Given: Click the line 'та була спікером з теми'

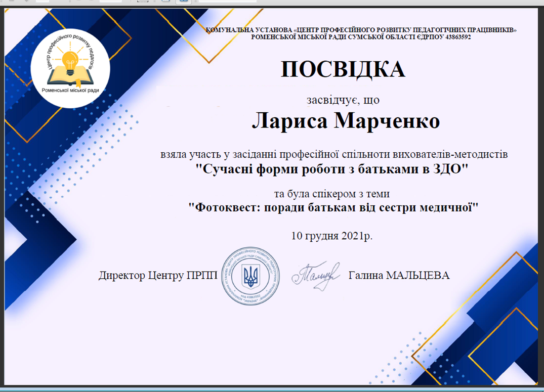Looking at the screenshot, I should pyautogui.click(x=331, y=194).
